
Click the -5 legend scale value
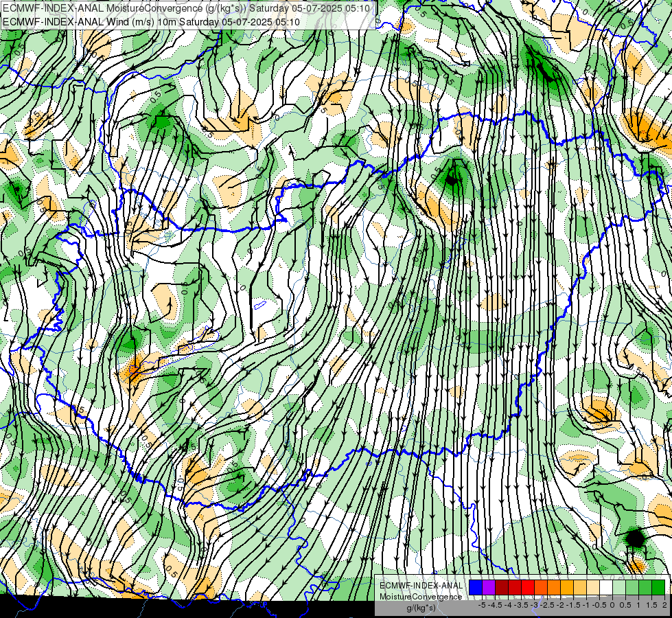tap(482, 605)
